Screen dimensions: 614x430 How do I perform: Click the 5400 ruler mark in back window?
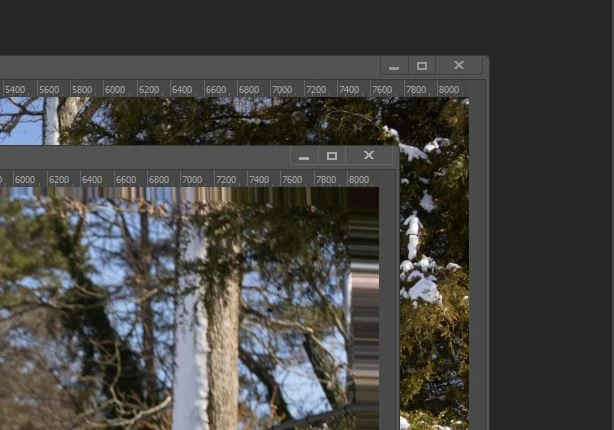pos(15,90)
